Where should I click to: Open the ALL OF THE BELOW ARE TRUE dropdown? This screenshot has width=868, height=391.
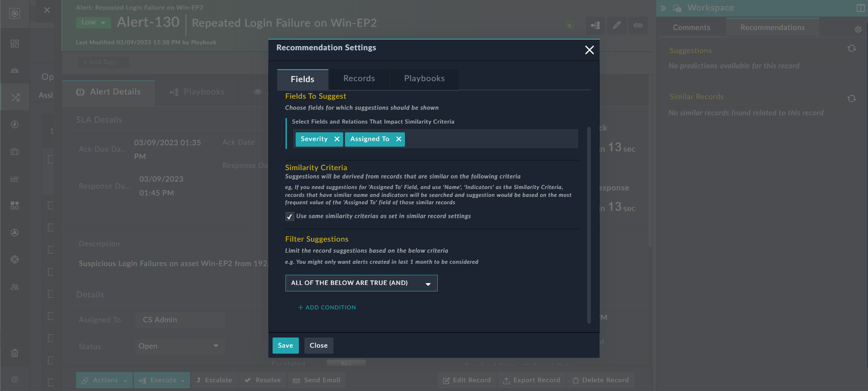[x=361, y=283]
